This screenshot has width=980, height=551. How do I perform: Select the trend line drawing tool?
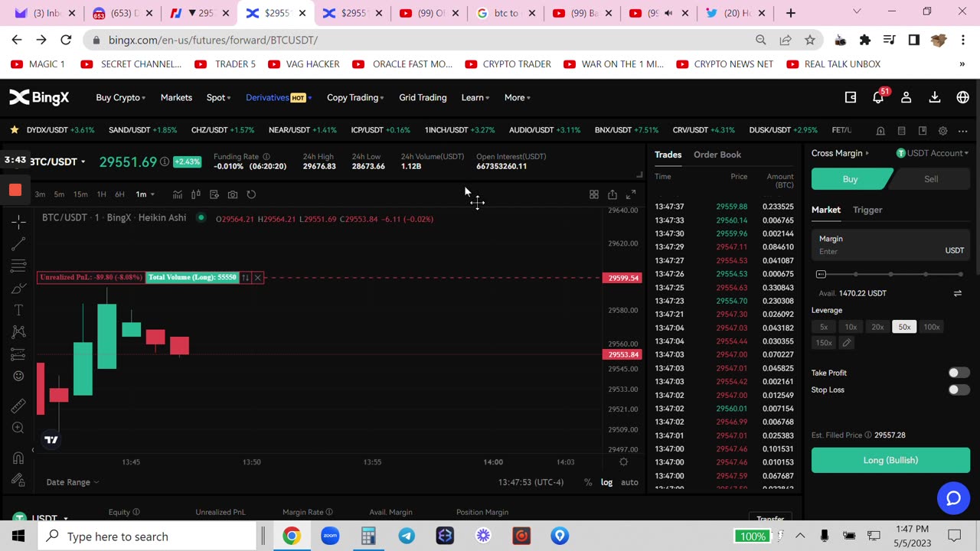click(x=18, y=244)
